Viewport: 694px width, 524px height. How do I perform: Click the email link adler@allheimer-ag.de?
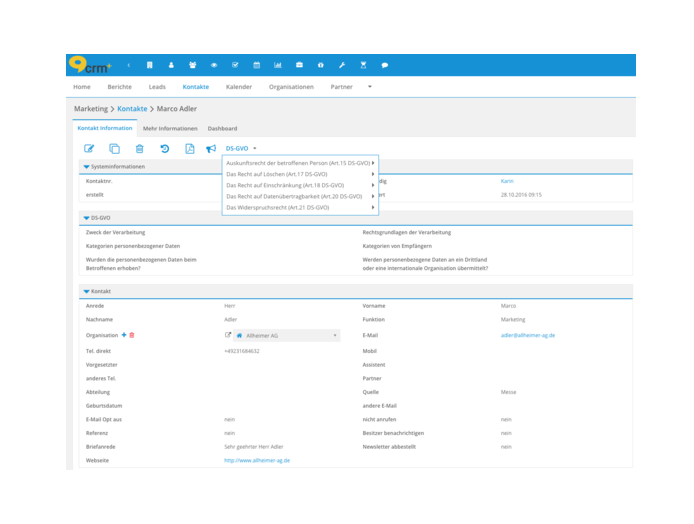coord(528,335)
